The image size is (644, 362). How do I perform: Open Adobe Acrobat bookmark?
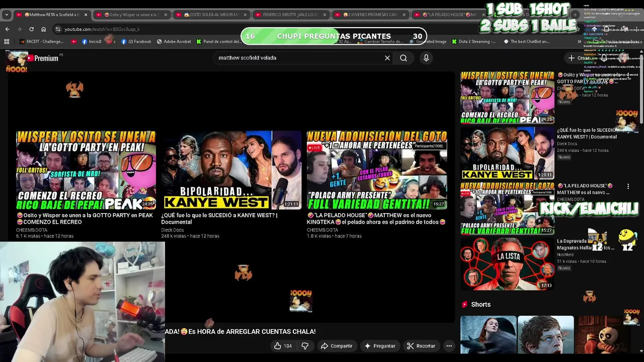pos(174,42)
